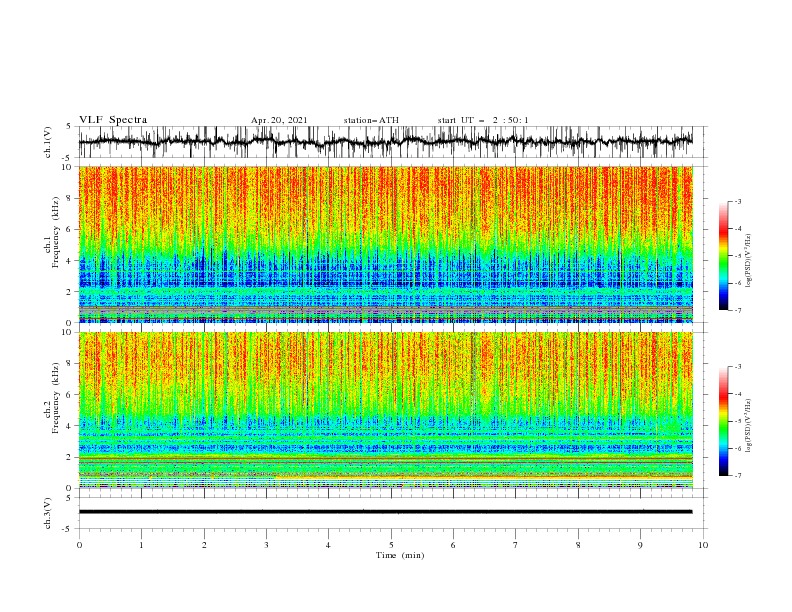
Task: Select the date label "Apr. 20, 2021"
Action: [279, 120]
